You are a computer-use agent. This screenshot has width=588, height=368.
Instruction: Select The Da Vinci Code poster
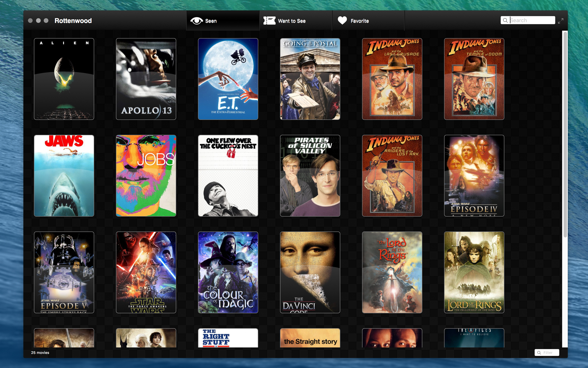[310, 272]
